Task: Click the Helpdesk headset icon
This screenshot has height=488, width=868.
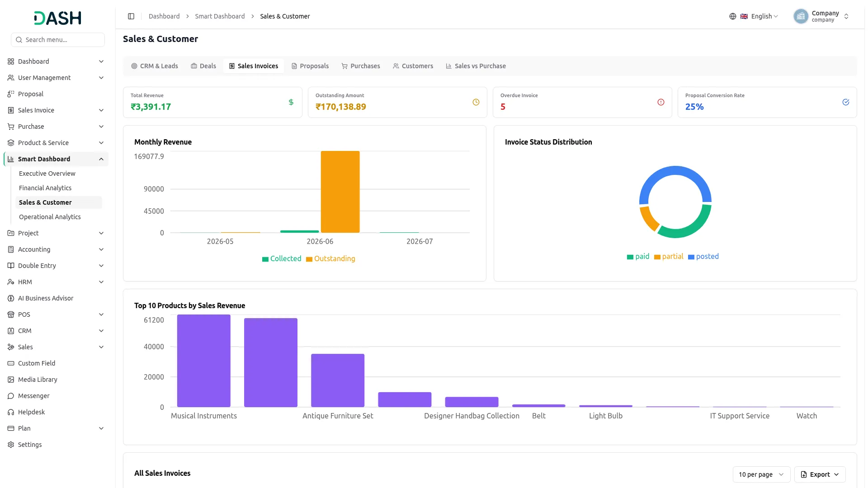Action: click(11, 412)
